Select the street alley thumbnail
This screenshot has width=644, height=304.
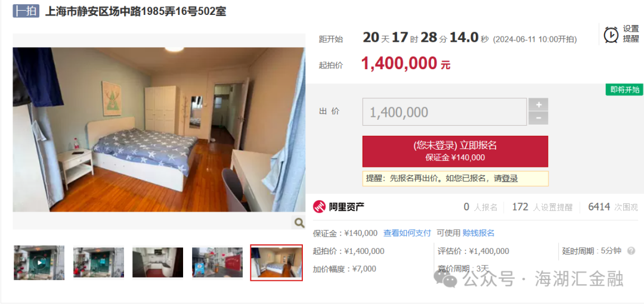tap(217, 262)
